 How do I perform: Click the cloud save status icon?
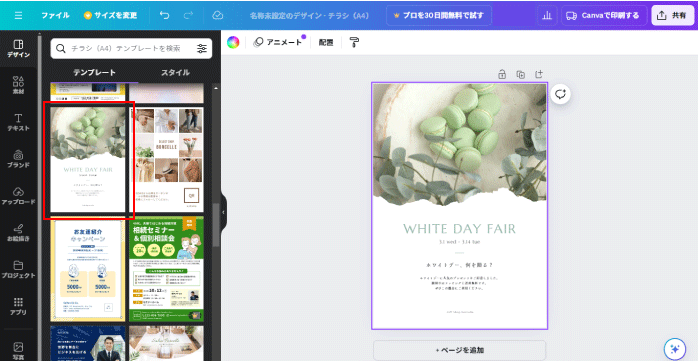click(217, 16)
